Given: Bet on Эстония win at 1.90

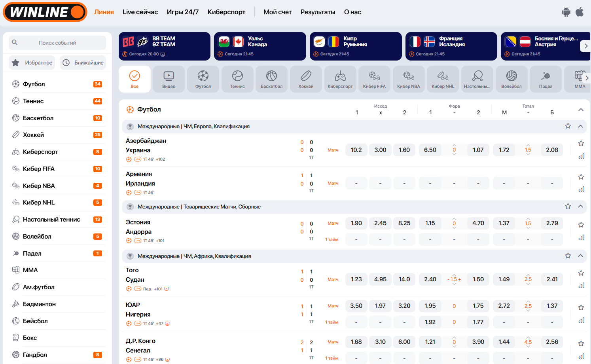Looking at the screenshot, I should pos(356,223).
